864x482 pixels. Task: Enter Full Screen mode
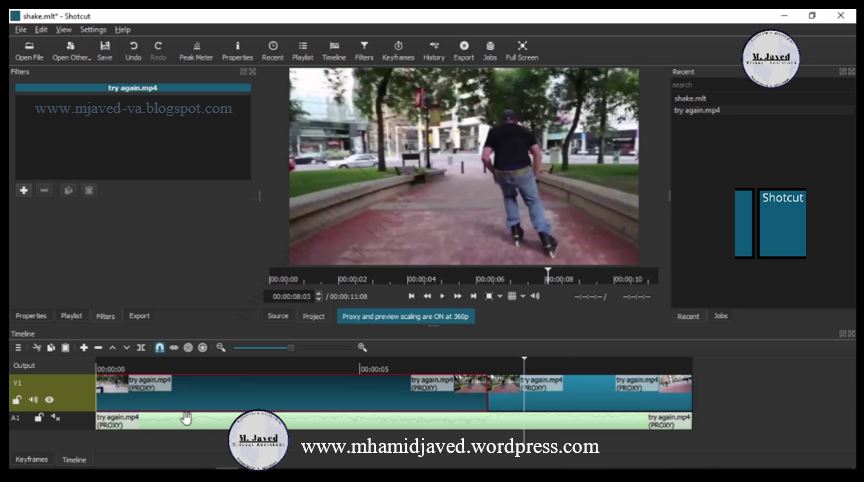[522, 51]
